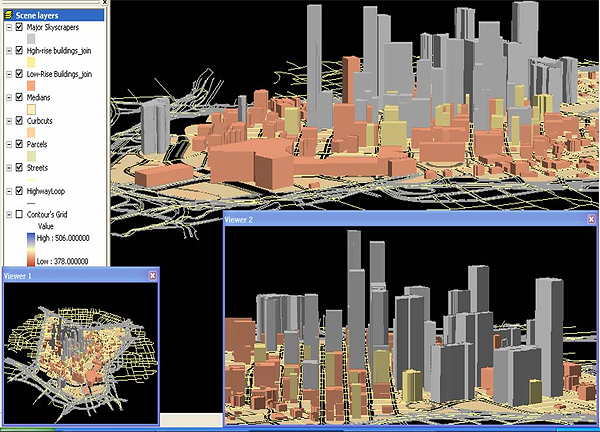Select the Medians layer name

coord(38,97)
